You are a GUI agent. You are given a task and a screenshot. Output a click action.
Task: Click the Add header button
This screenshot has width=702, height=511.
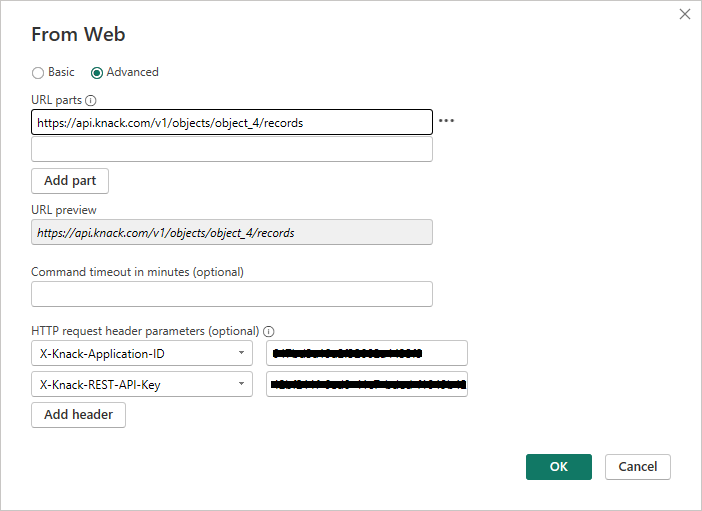[78, 415]
